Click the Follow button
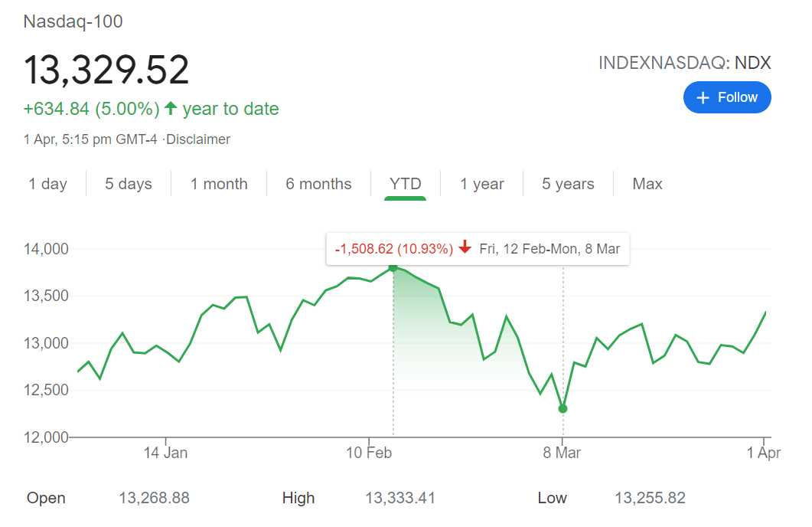 coord(726,97)
